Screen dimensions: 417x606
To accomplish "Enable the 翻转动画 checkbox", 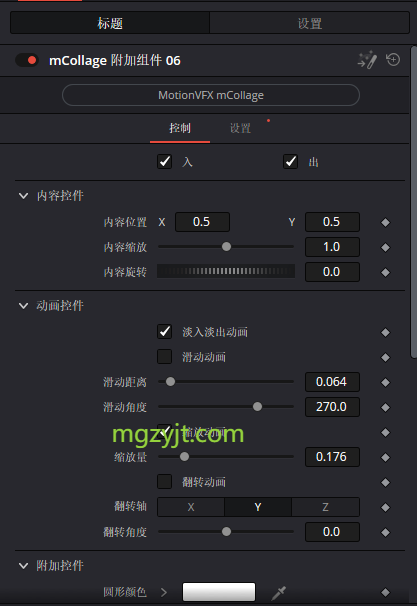I will click(x=165, y=482).
